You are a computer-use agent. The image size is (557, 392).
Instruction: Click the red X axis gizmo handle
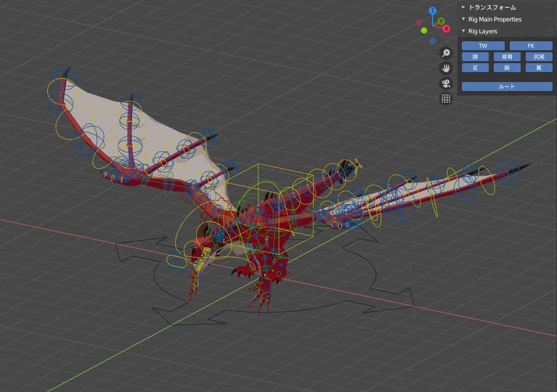tap(446, 29)
